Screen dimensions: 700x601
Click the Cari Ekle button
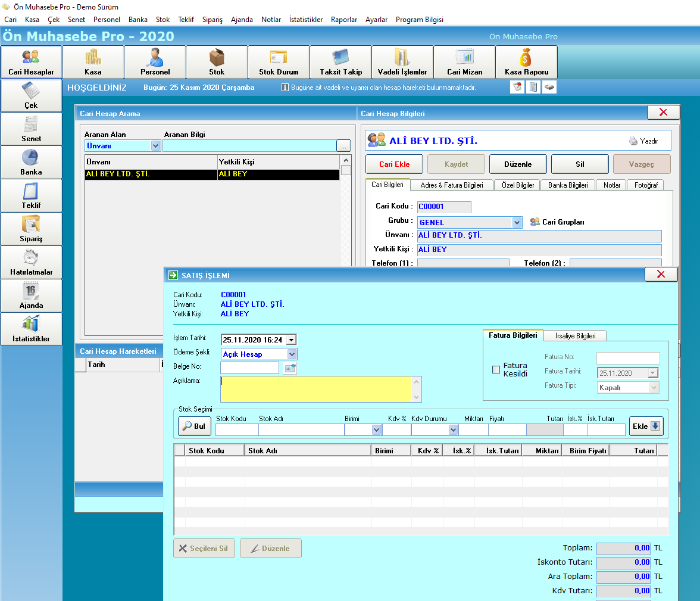pyautogui.click(x=394, y=164)
